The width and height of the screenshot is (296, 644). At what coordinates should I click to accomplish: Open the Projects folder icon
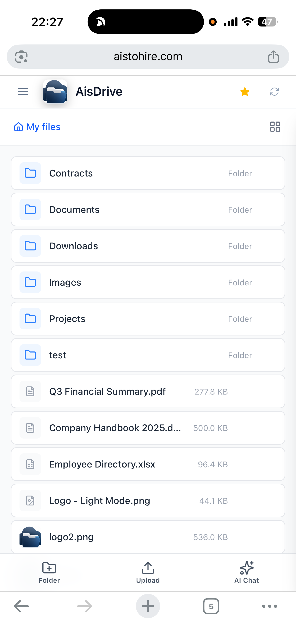point(30,319)
